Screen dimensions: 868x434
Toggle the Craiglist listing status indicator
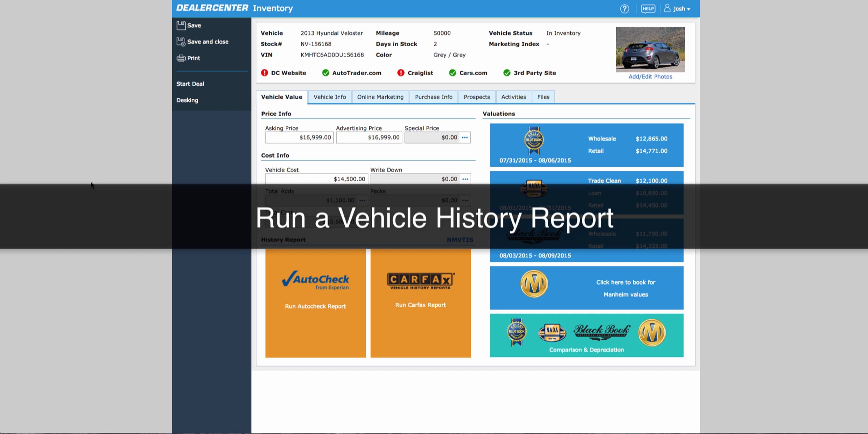tap(401, 73)
